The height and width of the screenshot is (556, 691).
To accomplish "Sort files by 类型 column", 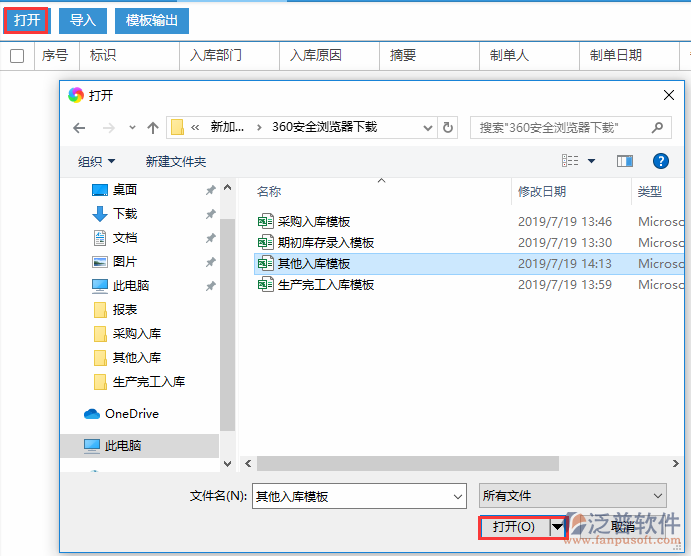I will pyautogui.click(x=650, y=191).
